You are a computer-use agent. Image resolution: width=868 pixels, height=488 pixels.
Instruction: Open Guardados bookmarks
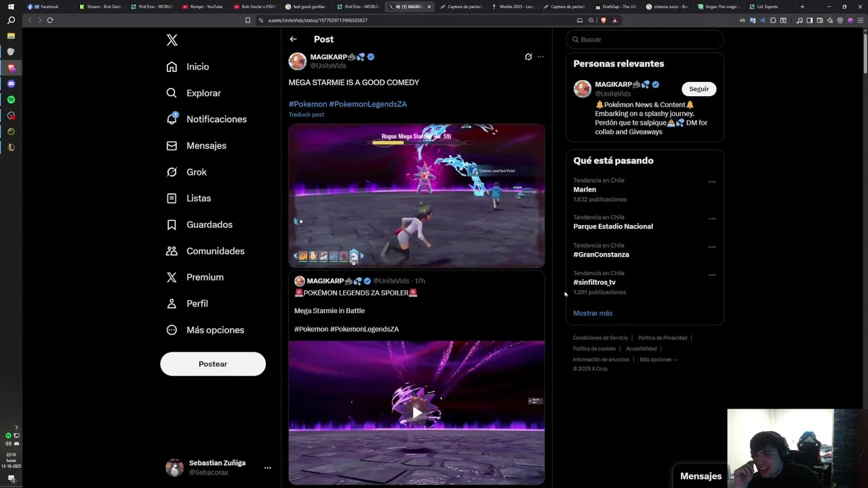point(199,224)
